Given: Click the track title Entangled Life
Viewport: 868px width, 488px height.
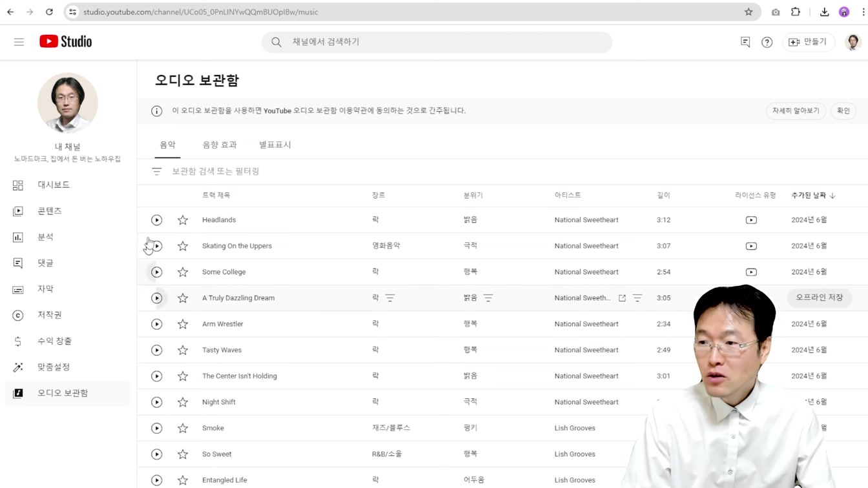Looking at the screenshot, I should tap(225, 480).
